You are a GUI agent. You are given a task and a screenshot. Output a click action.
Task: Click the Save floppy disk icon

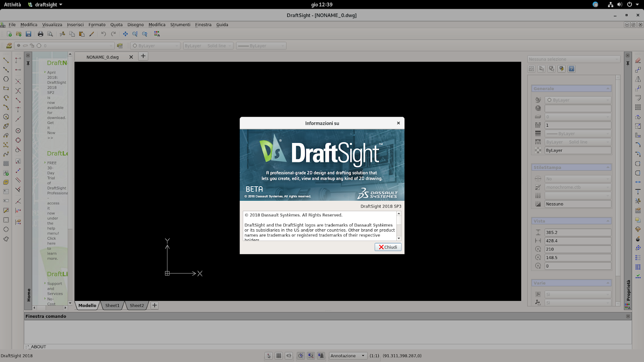point(28,34)
